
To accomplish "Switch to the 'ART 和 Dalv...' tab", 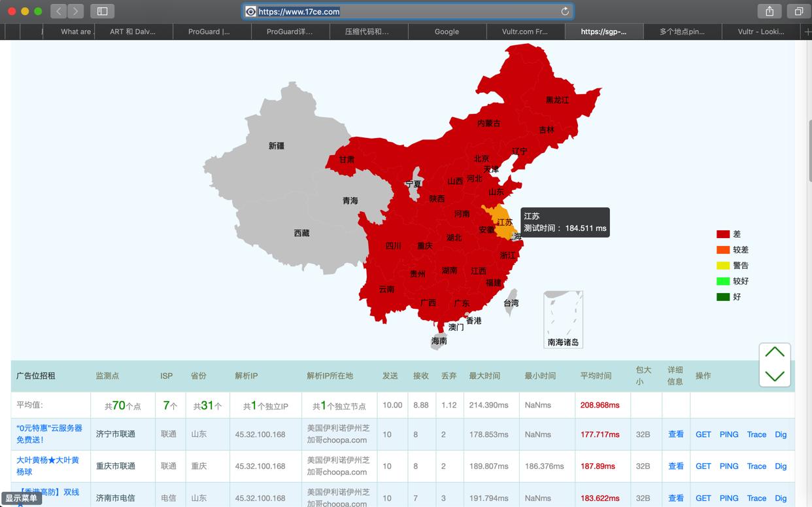I will tap(133, 31).
